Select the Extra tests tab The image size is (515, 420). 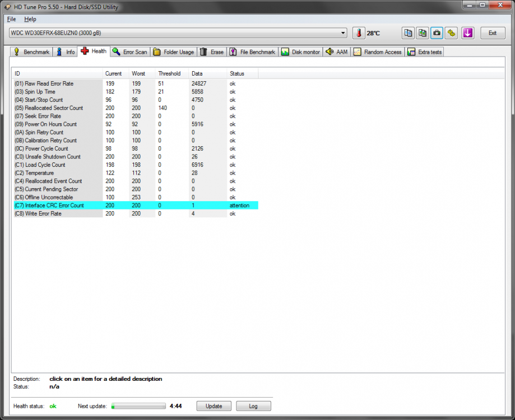tap(425, 52)
